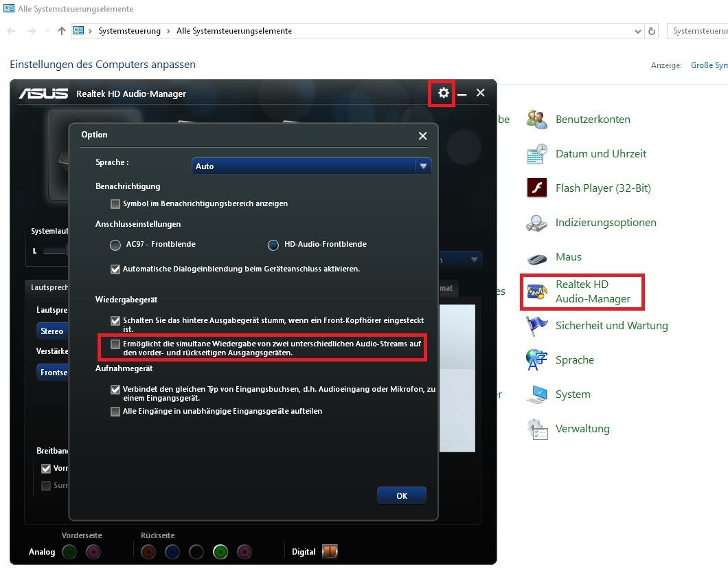Screen dimensions: 728x578
Task: Click the Datum und Uhrzeit label
Action: pos(601,154)
